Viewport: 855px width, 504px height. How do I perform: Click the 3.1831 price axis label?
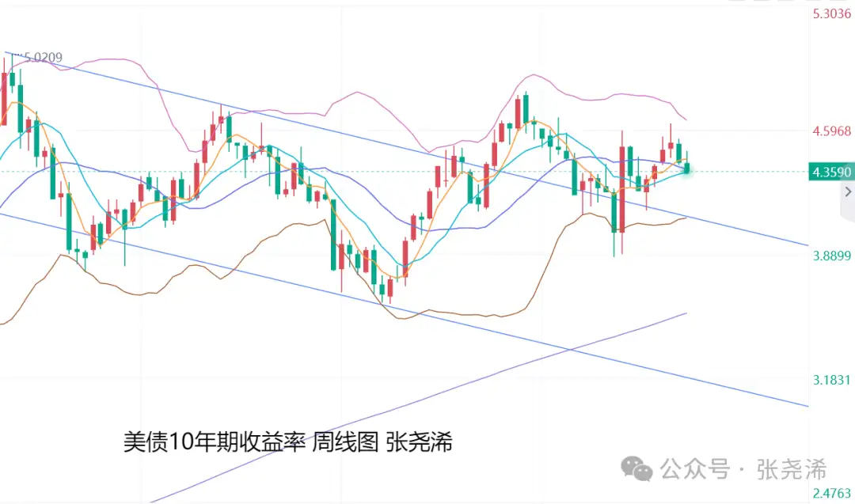click(x=831, y=380)
